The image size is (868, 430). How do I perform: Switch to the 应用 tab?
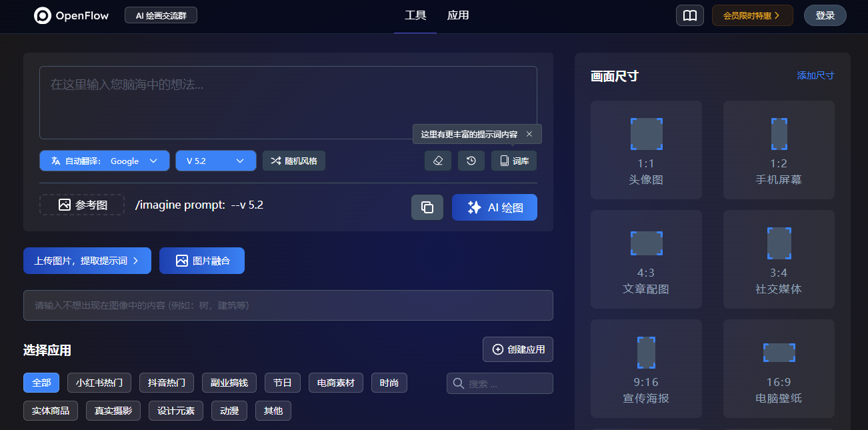coord(458,15)
